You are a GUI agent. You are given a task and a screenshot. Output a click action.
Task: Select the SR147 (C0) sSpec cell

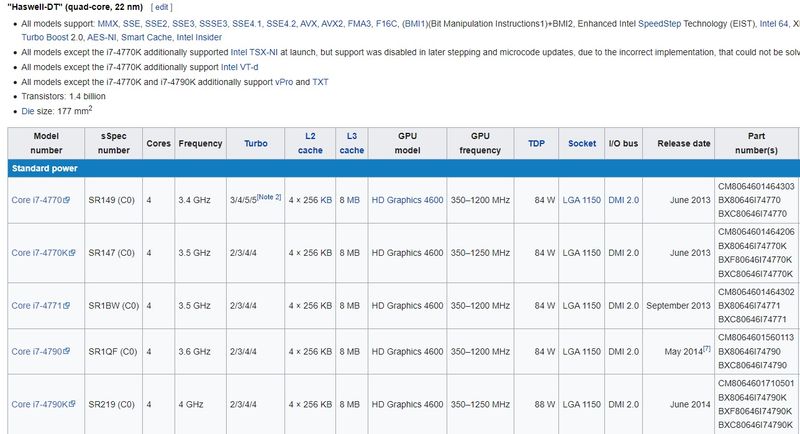pyautogui.click(x=113, y=252)
